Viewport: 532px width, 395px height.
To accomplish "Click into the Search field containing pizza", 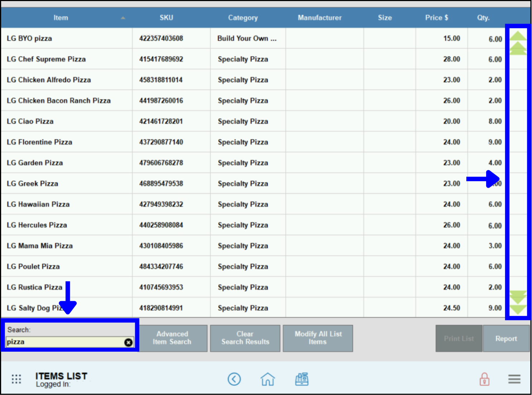I will point(65,342).
